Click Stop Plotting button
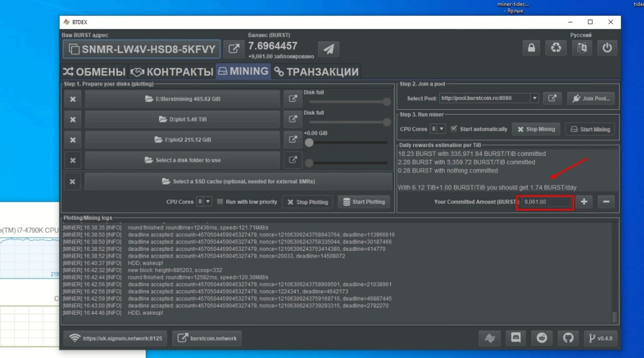 tap(307, 202)
